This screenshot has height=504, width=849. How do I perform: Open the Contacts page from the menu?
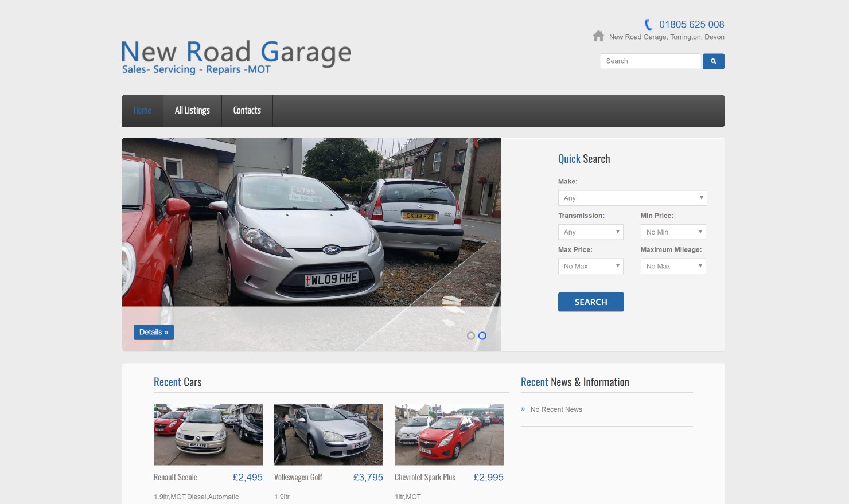(x=247, y=111)
